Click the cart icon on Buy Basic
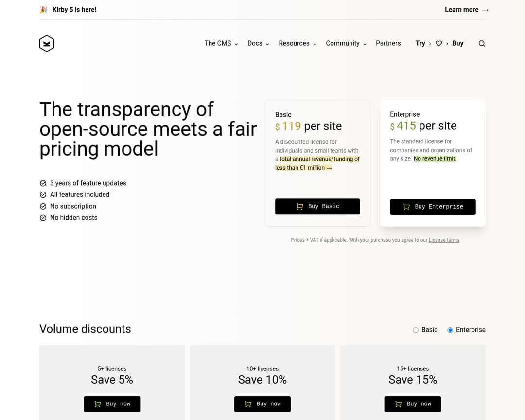The height and width of the screenshot is (420, 525). [300, 207]
